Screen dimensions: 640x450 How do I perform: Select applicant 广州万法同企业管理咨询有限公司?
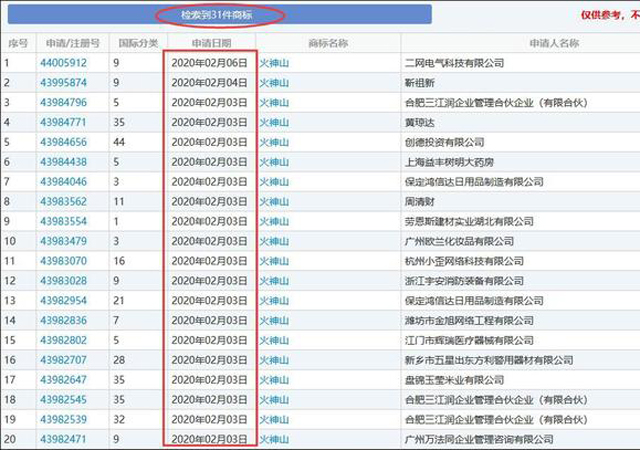click(479, 439)
